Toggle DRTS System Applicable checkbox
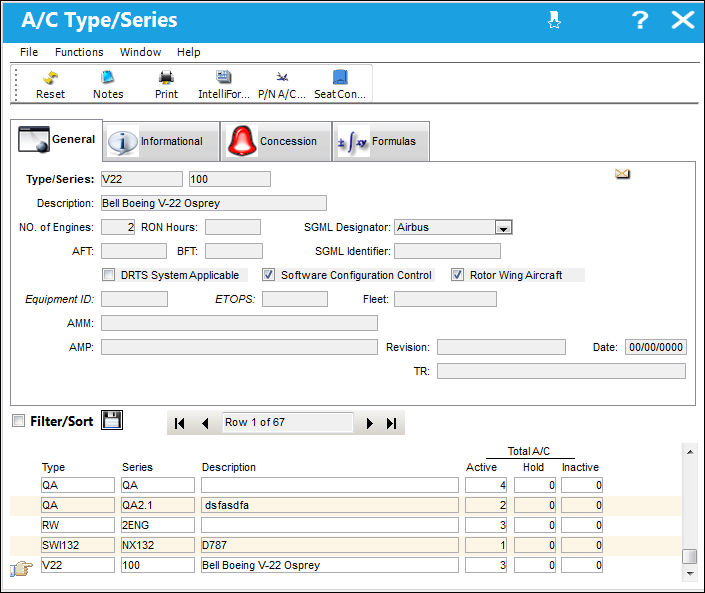Screen dimensions: 705x593 108,275
